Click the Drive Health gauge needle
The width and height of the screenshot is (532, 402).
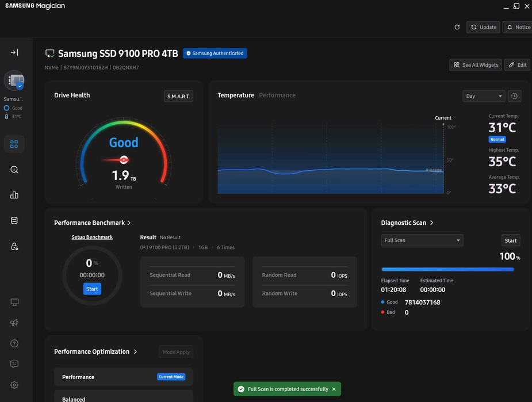tap(116, 160)
